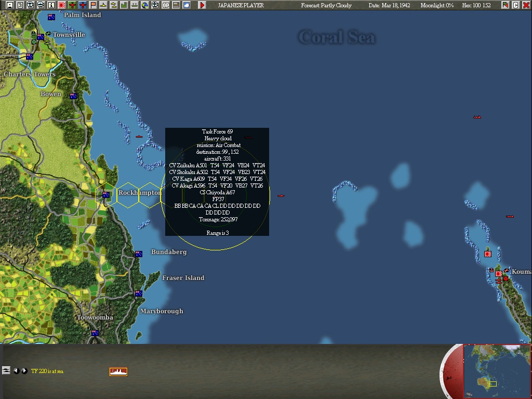The height and width of the screenshot is (399, 532).
Task: Click the globe toolbar icon
Action: 145,5
